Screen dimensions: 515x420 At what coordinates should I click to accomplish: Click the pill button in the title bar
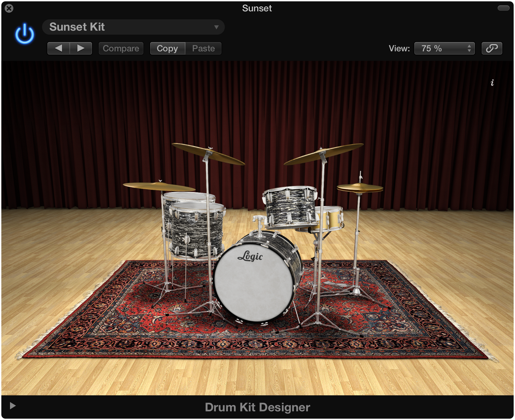(503, 8)
